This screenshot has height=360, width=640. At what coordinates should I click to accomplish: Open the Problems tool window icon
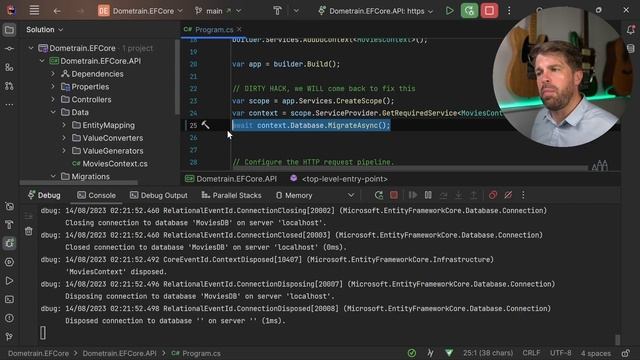[x=9, y=318]
